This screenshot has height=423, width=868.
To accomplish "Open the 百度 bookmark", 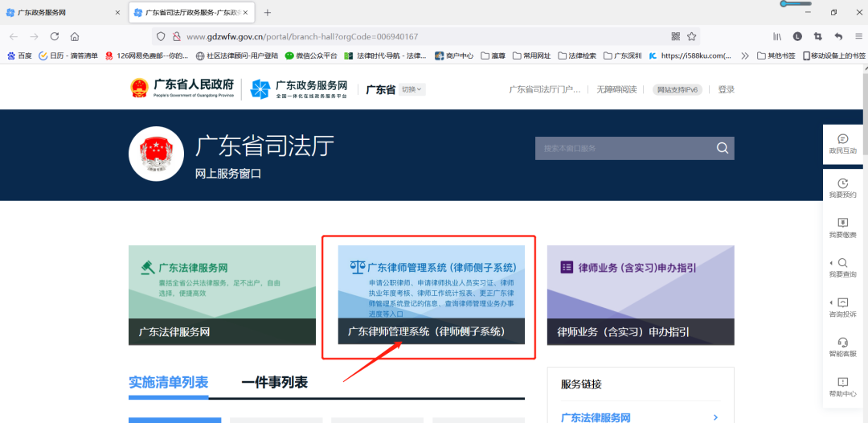I will coord(19,55).
